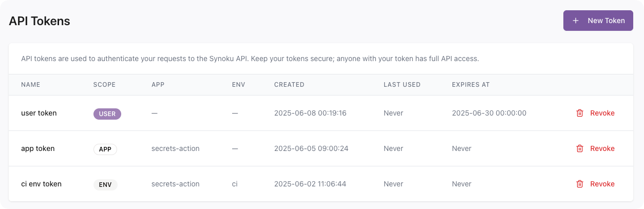Click the Created column header

coord(289,85)
